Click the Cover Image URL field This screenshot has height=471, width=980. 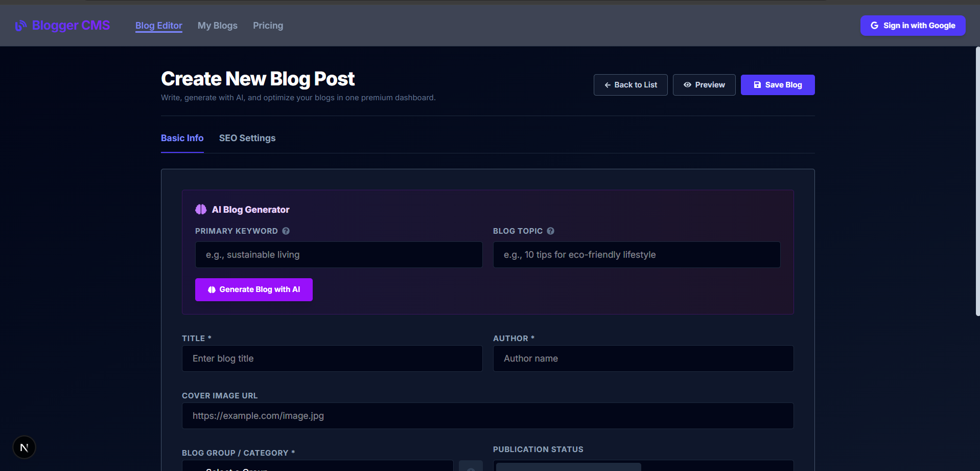pos(487,416)
